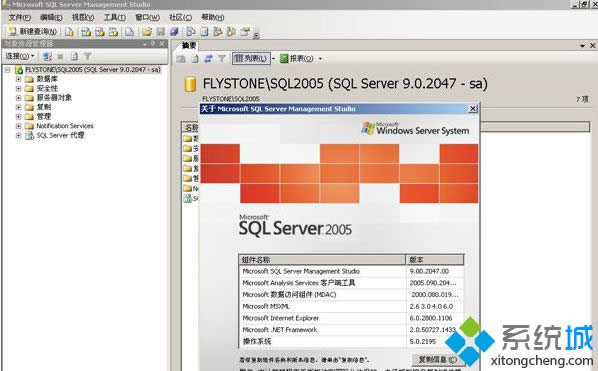Collapse the FLYSTONE\SQL2005 server node

7,70
